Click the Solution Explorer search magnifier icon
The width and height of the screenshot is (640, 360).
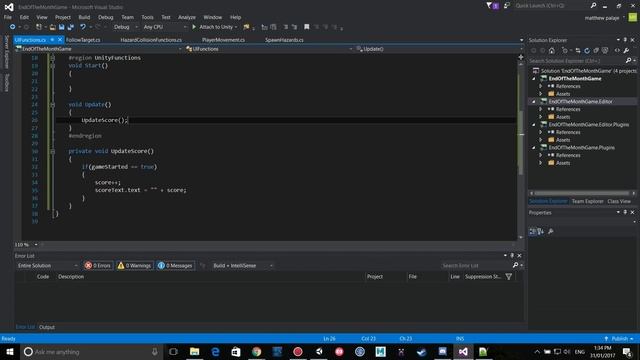click(629, 61)
